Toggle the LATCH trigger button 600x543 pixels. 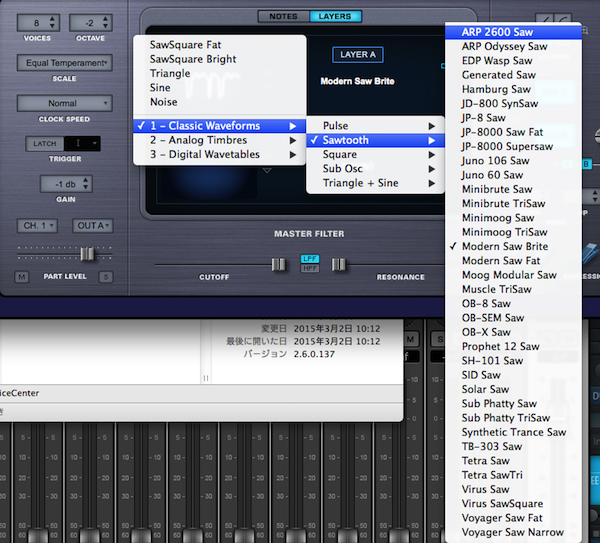pyautogui.click(x=45, y=143)
